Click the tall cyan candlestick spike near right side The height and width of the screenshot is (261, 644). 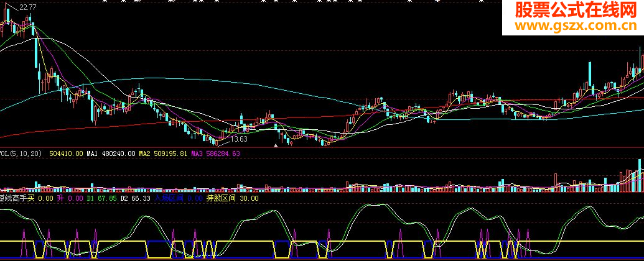tap(589, 75)
